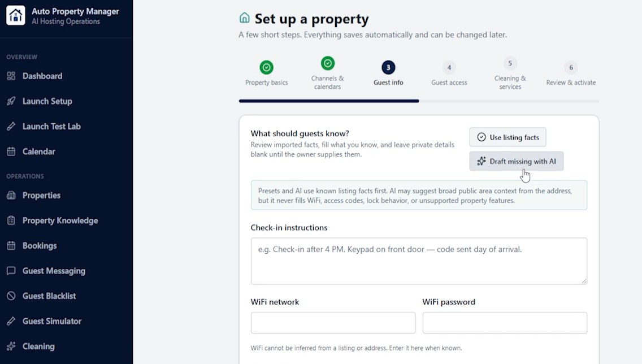
Task: Select the Guest Blacklist blocked-circle icon
Action: (11, 296)
